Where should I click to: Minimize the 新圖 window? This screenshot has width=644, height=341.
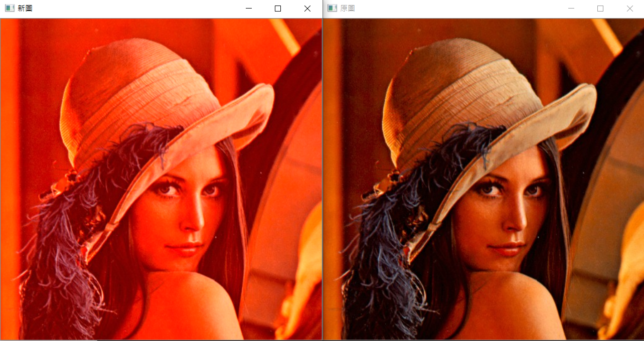pos(248,9)
